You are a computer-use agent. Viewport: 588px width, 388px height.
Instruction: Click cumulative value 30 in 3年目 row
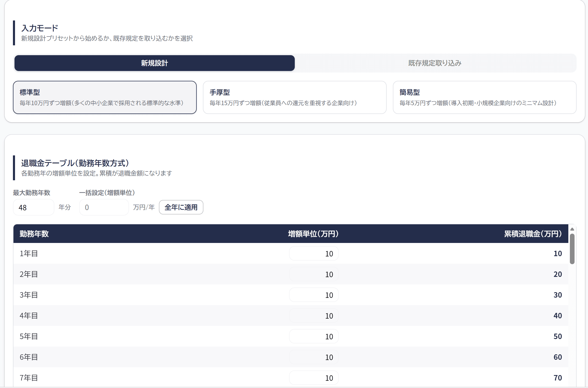pos(558,295)
